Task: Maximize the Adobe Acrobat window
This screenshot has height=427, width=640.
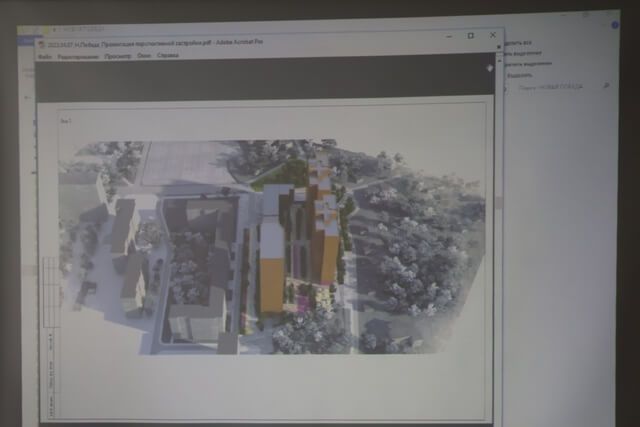Action: 470,36
